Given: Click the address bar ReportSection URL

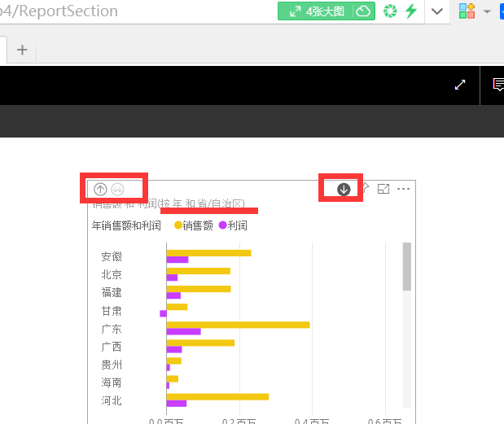Looking at the screenshot, I should click(59, 11).
